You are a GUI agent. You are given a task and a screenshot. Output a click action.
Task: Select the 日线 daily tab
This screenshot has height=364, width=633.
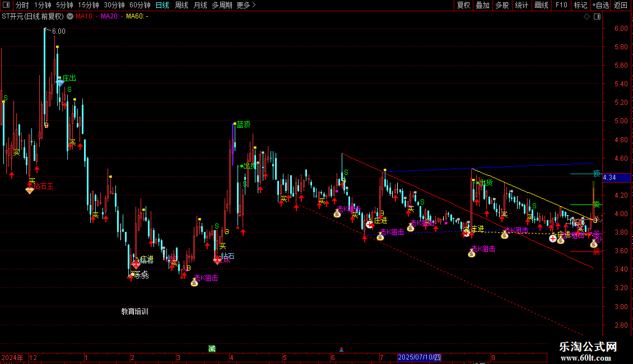162,5
